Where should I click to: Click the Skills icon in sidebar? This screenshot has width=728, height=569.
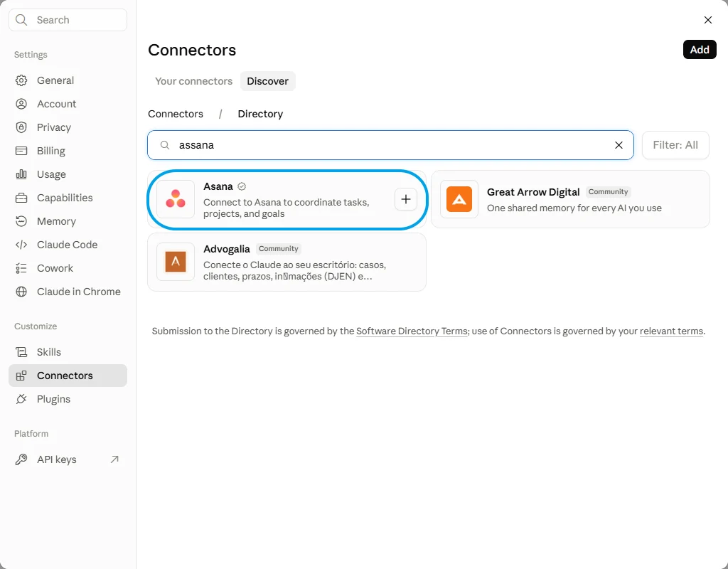[21, 352]
